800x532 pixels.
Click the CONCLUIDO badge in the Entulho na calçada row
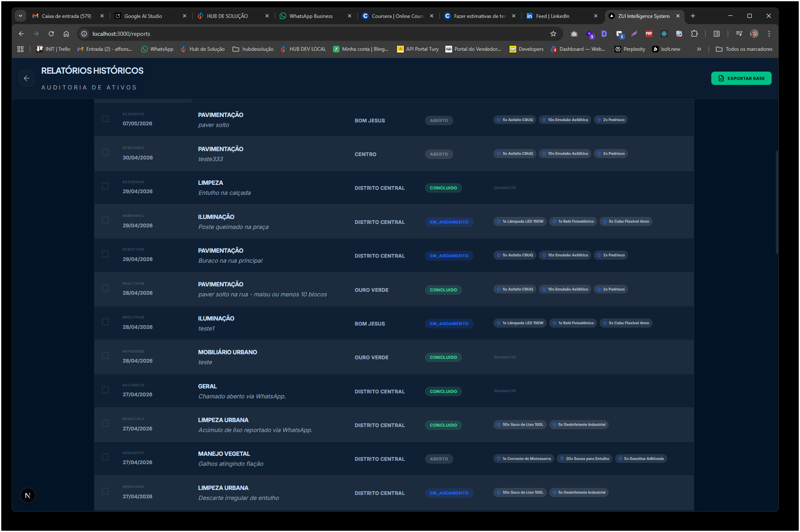pos(443,188)
